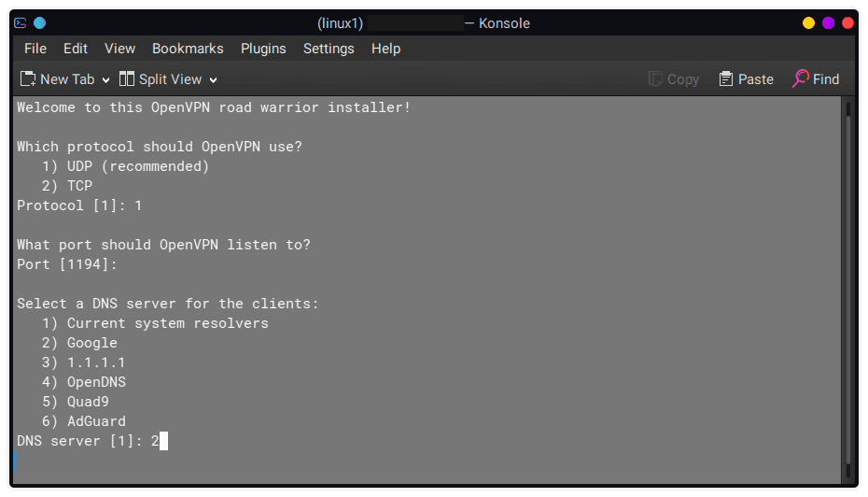Open the File menu
Image resolution: width=868 pixels, height=497 pixels.
(x=35, y=49)
